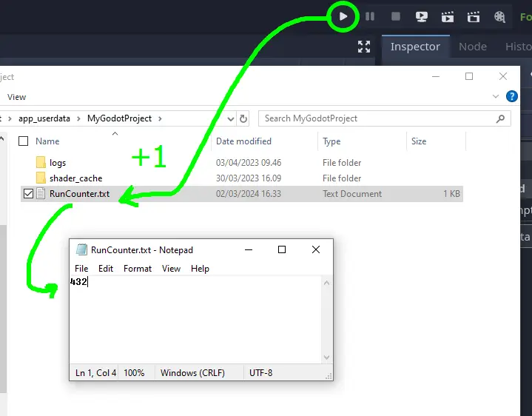
Task: Run the current scene in Godot
Action: pyautogui.click(x=448, y=16)
